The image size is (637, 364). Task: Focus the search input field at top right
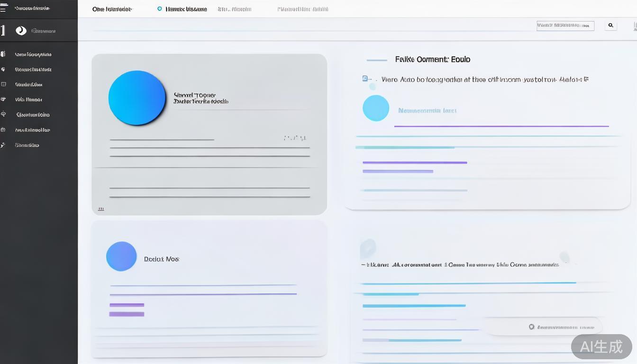pyautogui.click(x=565, y=26)
